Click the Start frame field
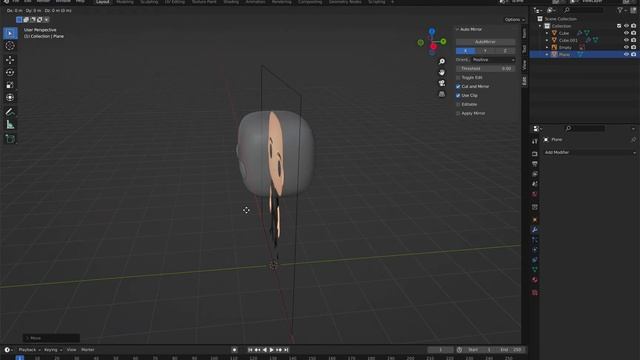This screenshot has width=640, height=360. click(480, 350)
